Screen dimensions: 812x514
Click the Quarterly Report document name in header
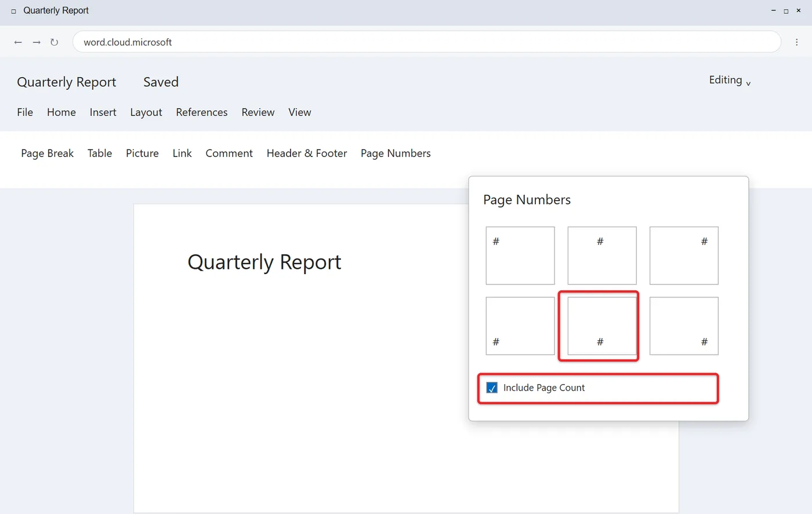pyautogui.click(x=67, y=82)
